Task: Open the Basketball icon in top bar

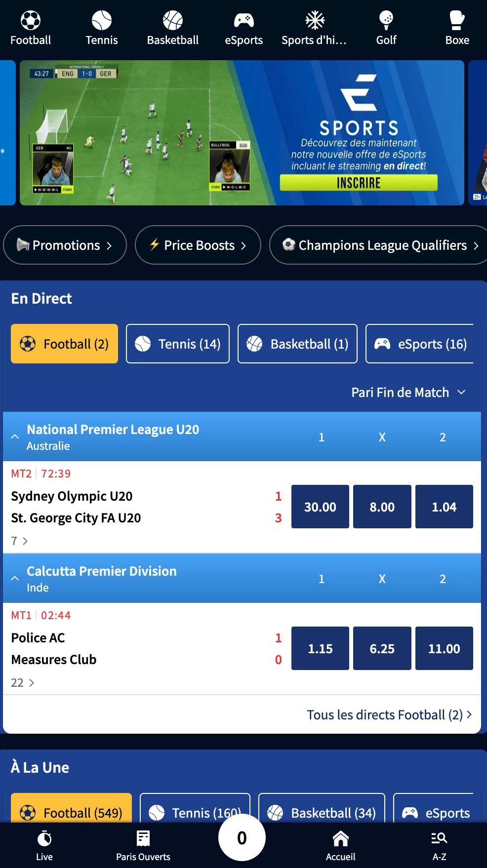Action: (x=173, y=20)
